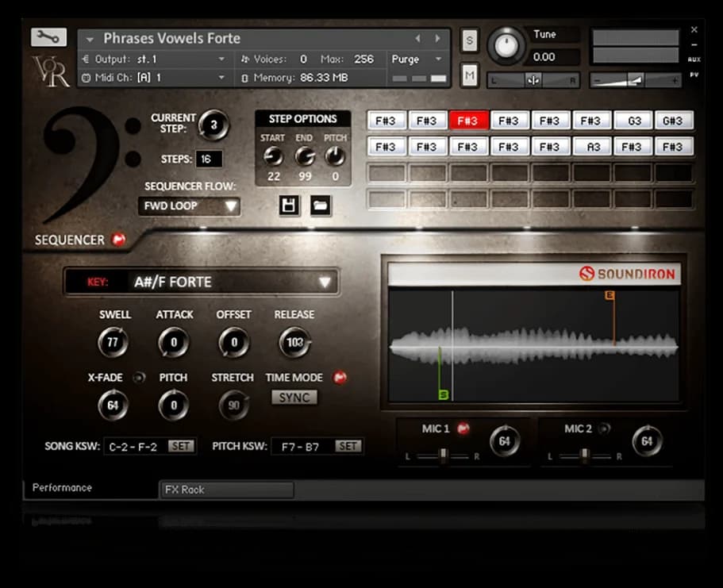Switch to the FX Rack tab
The image size is (723, 588).
227,490
